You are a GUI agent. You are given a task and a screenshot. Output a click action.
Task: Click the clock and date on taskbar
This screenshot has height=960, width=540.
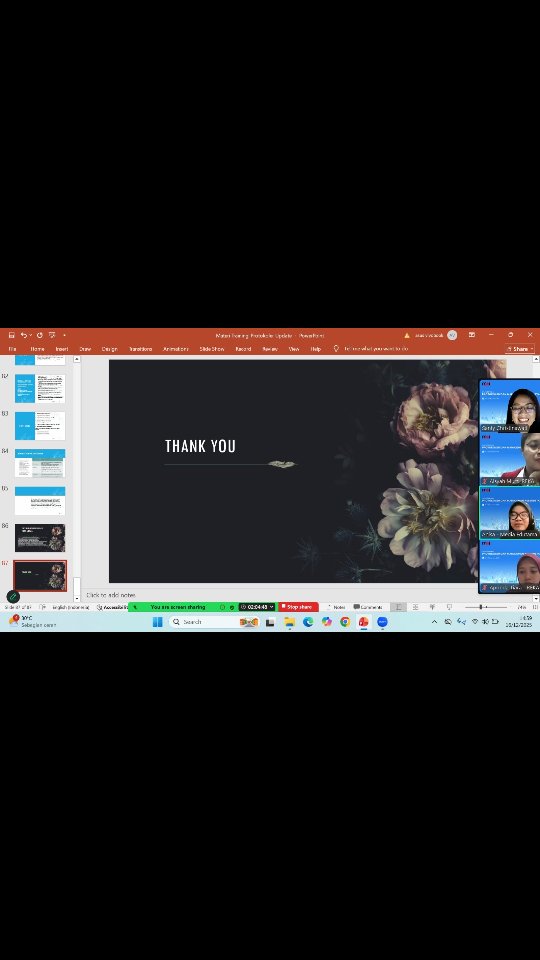coord(519,622)
